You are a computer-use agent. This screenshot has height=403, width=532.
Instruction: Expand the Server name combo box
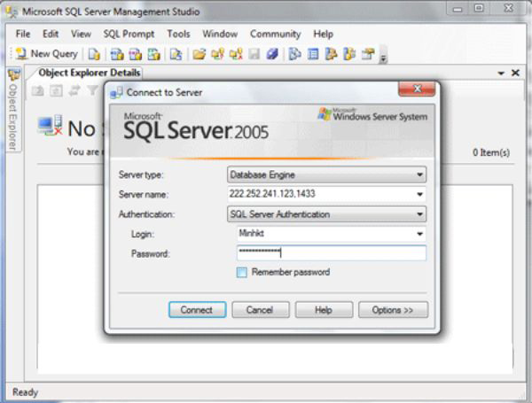click(x=419, y=194)
